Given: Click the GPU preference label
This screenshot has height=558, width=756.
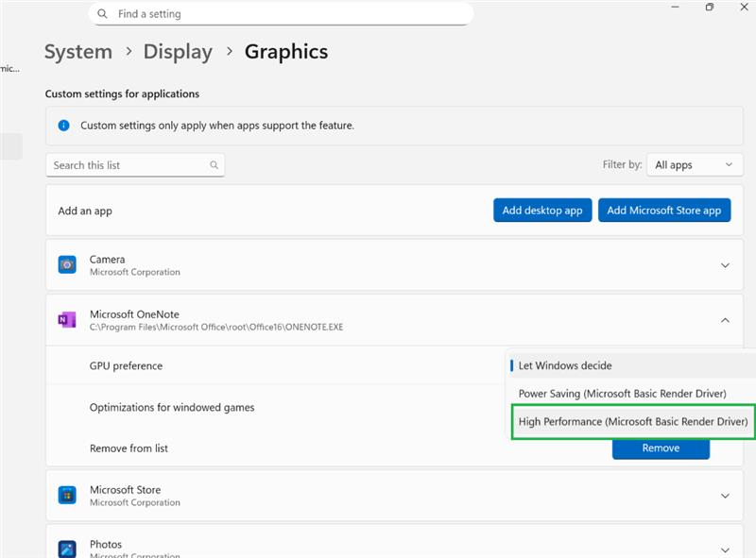Looking at the screenshot, I should pos(126,365).
